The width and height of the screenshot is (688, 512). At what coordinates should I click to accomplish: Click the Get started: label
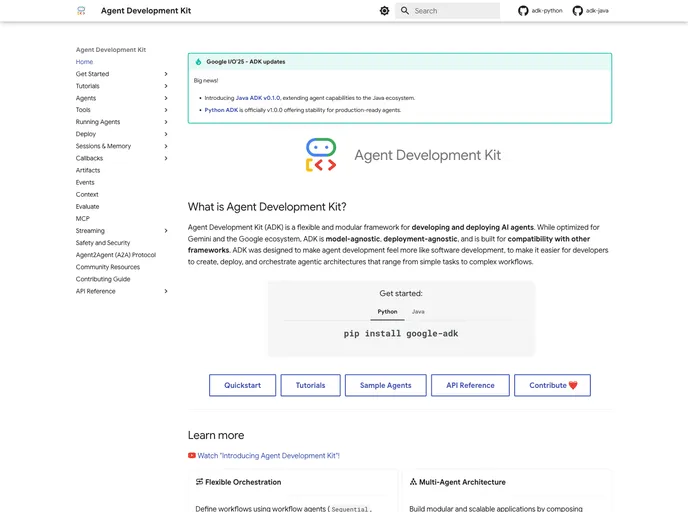[x=401, y=293]
